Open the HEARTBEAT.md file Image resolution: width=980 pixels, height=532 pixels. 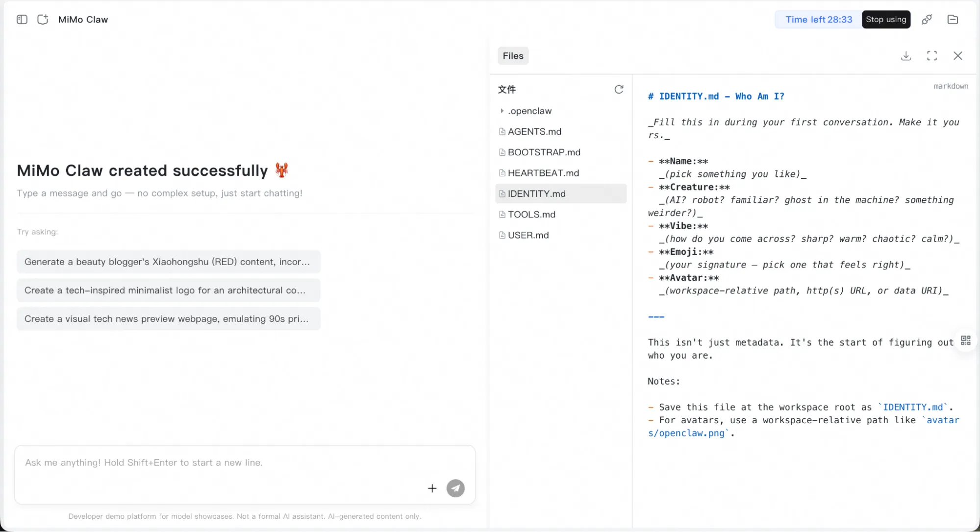coord(543,173)
